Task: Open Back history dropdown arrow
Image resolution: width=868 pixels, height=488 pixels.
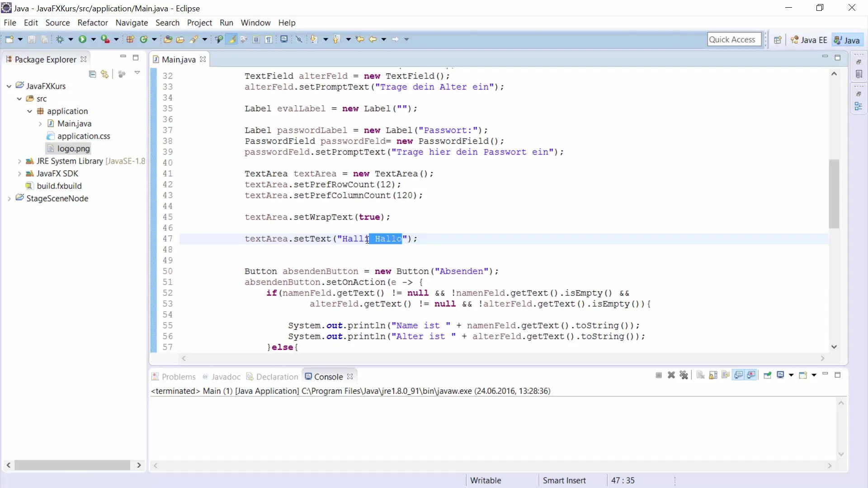Action: (x=383, y=39)
